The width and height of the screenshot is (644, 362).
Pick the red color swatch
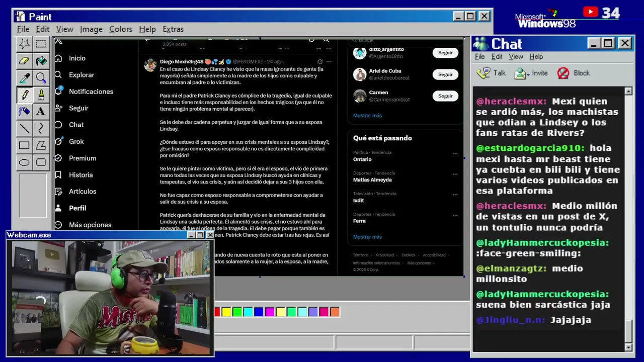(x=217, y=312)
